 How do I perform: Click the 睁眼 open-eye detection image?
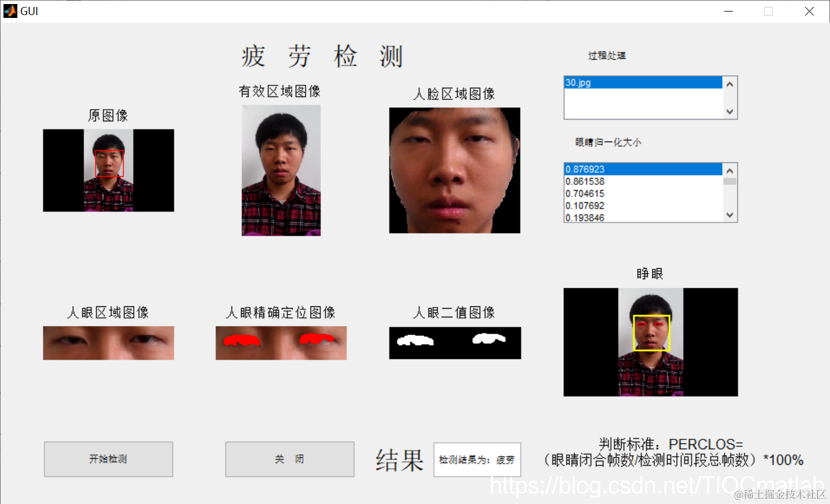(650, 342)
